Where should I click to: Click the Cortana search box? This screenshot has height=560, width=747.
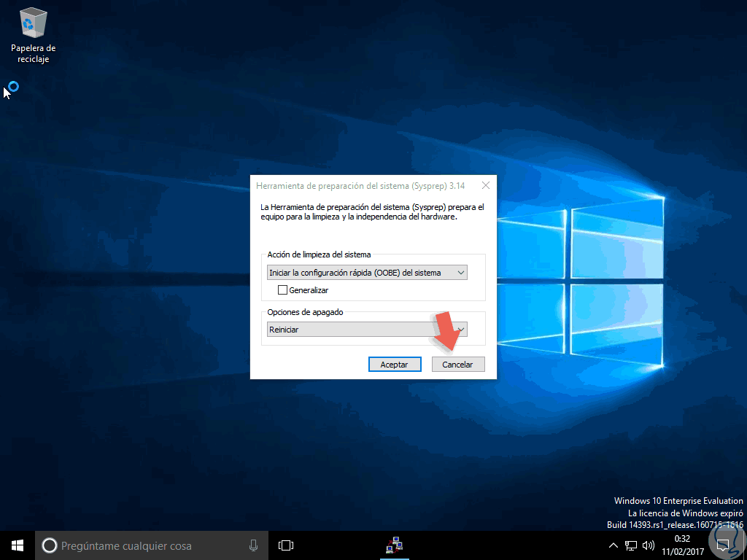tap(152, 545)
